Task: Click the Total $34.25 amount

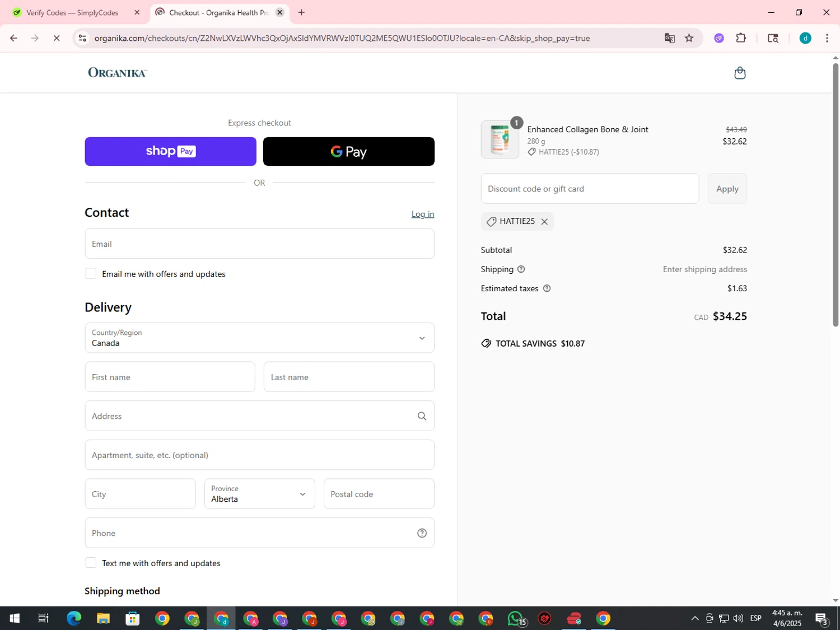Action: point(730,316)
